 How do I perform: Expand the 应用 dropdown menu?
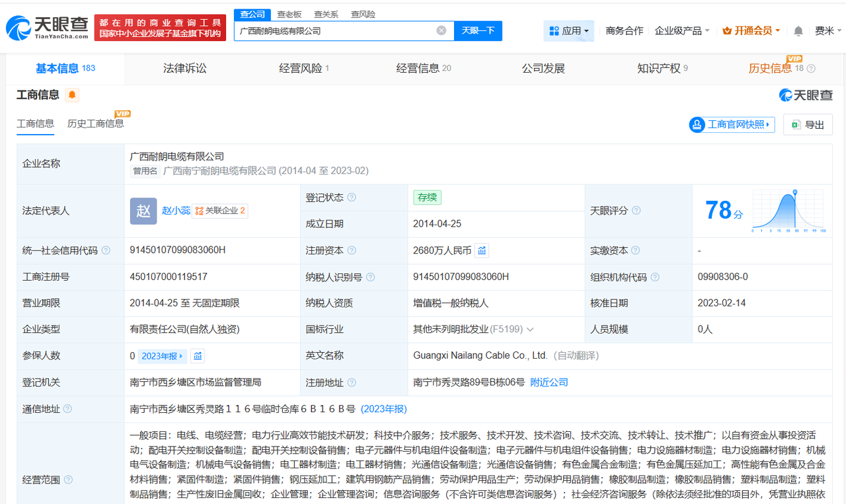click(x=568, y=30)
